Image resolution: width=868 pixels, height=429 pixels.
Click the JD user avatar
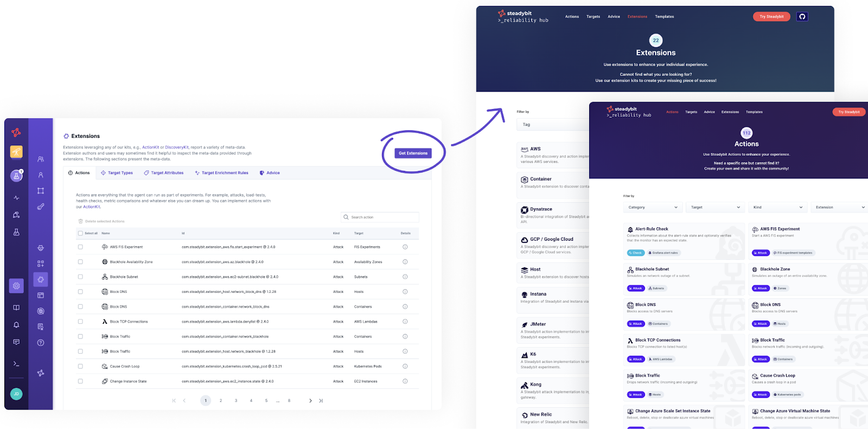coord(16,394)
